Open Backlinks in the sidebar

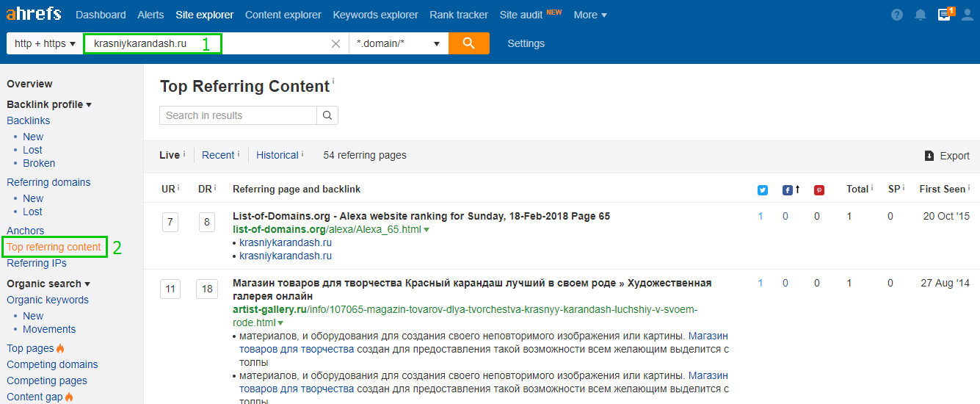point(29,120)
